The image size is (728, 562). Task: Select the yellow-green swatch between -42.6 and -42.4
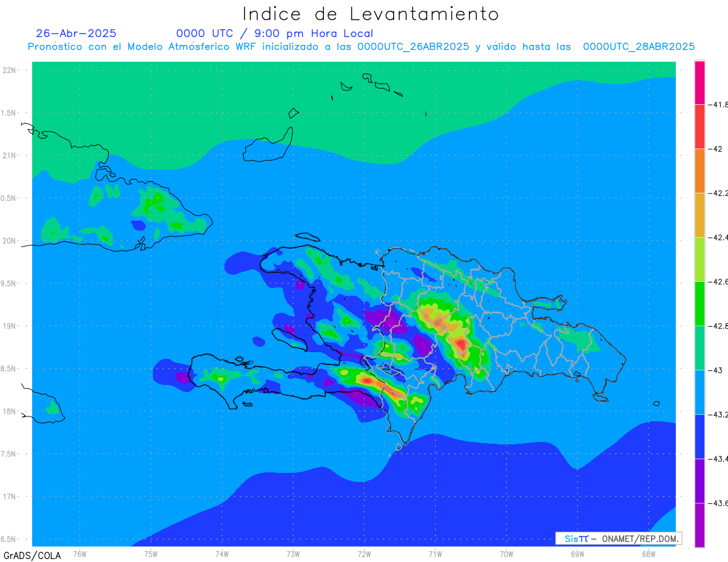(699, 259)
